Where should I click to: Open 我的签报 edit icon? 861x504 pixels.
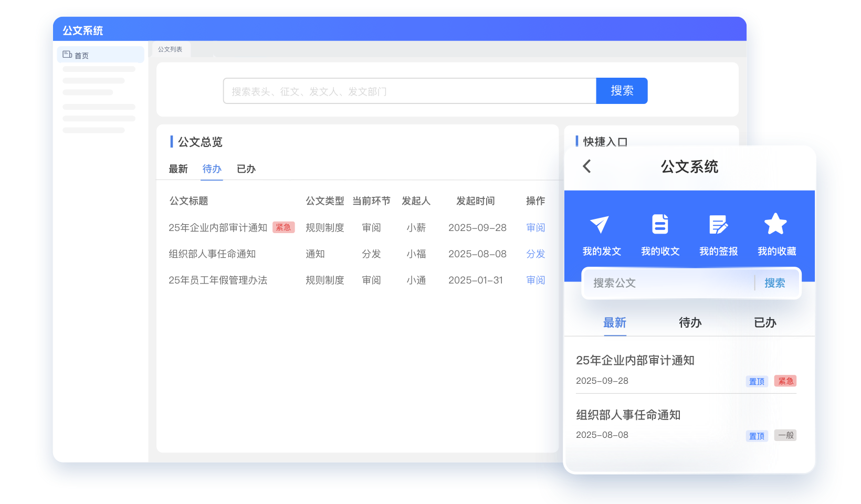click(718, 224)
